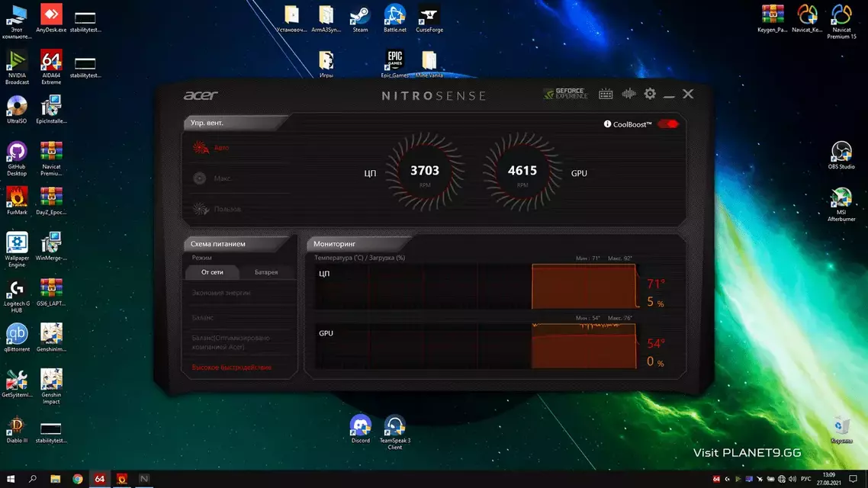The height and width of the screenshot is (488, 868).
Task: Click the Упр. вент. panel header
Action: point(235,123)
